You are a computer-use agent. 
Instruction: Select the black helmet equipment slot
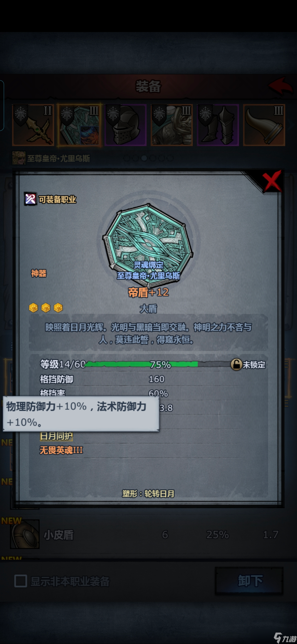(x=125, y=125)
